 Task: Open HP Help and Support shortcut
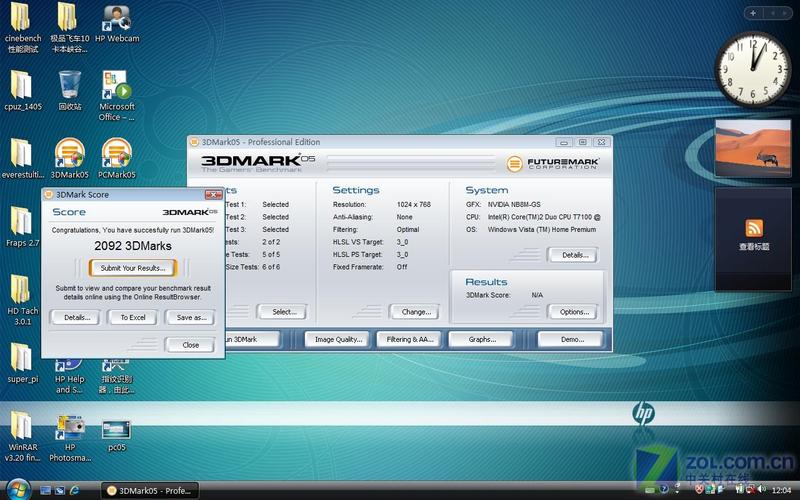coord(69,378)
